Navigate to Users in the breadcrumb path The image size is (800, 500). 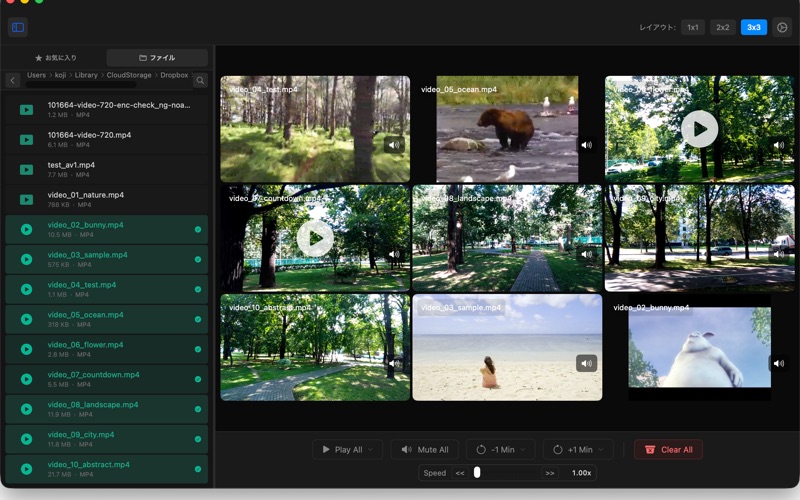click(36, 75)
